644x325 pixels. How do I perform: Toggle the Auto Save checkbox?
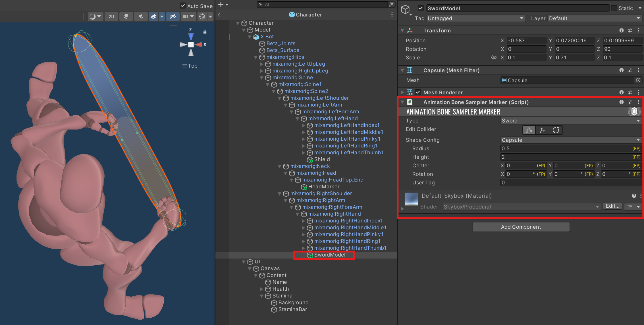click(x=183, y=6)
